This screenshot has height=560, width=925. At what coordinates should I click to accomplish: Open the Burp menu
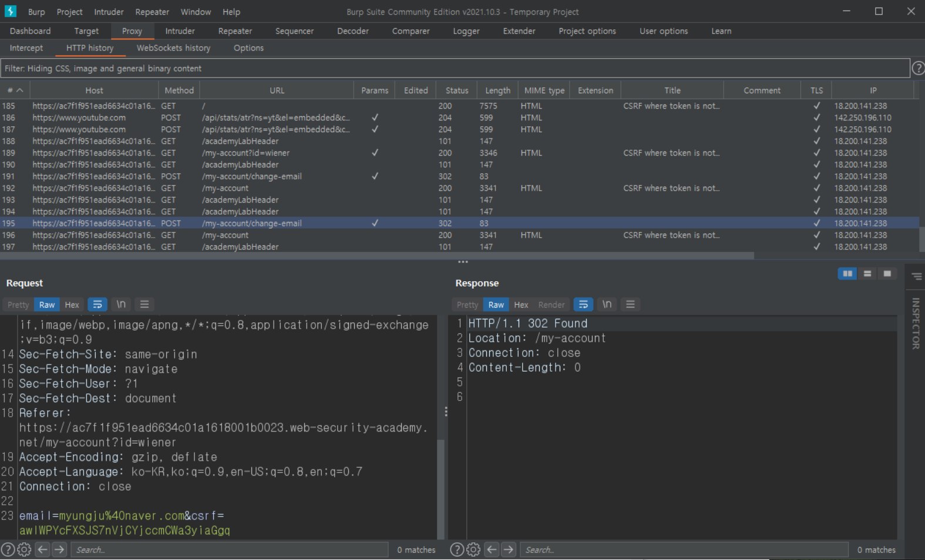[36, 12]
